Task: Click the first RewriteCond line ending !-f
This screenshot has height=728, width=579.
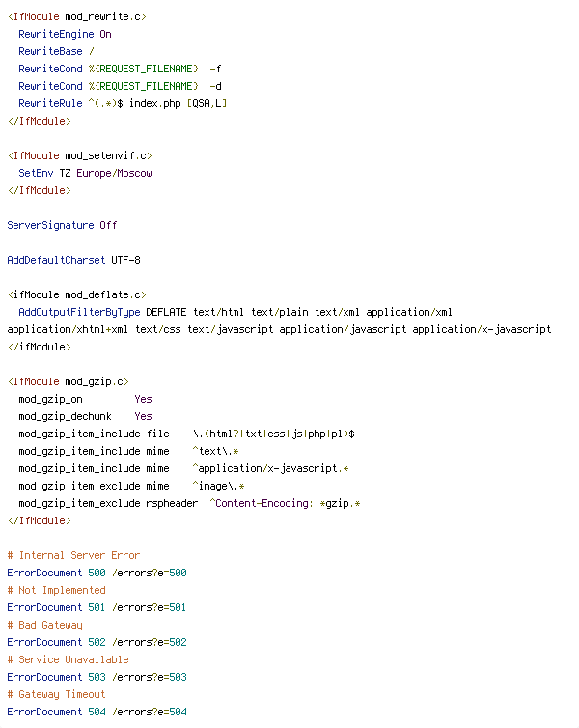Action: click(120, 69)
